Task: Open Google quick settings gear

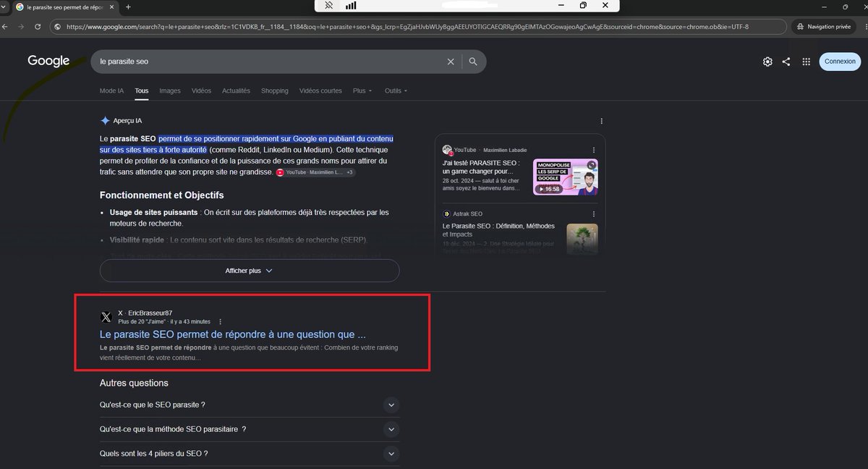Action: [x=767, y=62]
